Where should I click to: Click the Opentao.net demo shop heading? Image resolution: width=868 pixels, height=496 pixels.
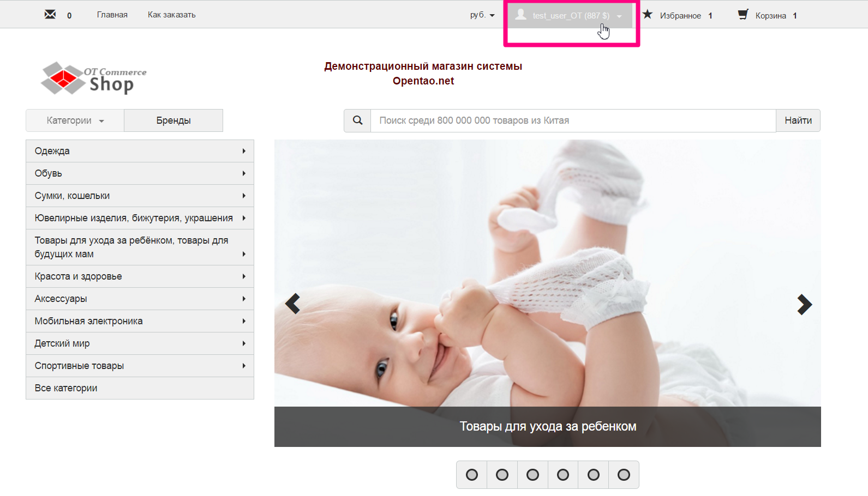pos(423,74)
